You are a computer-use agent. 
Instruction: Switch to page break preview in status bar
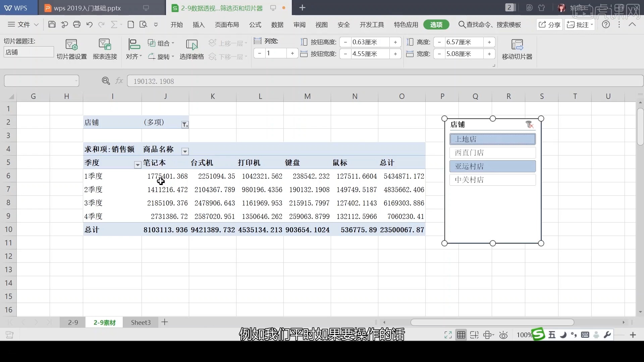click(474, 335)
